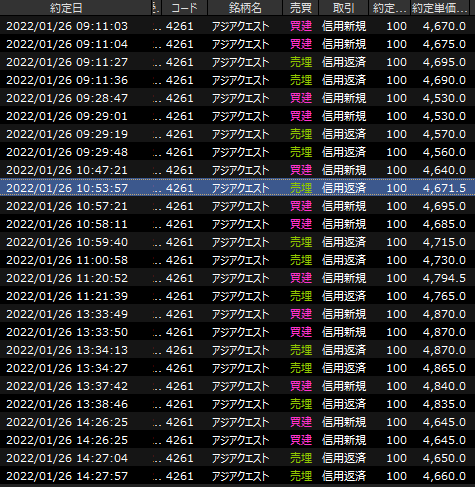The width and height of the screenshot is (475, 487).
Task: Click 買建 in the 09:11:03 row
Action: click(x=301, y=26)
